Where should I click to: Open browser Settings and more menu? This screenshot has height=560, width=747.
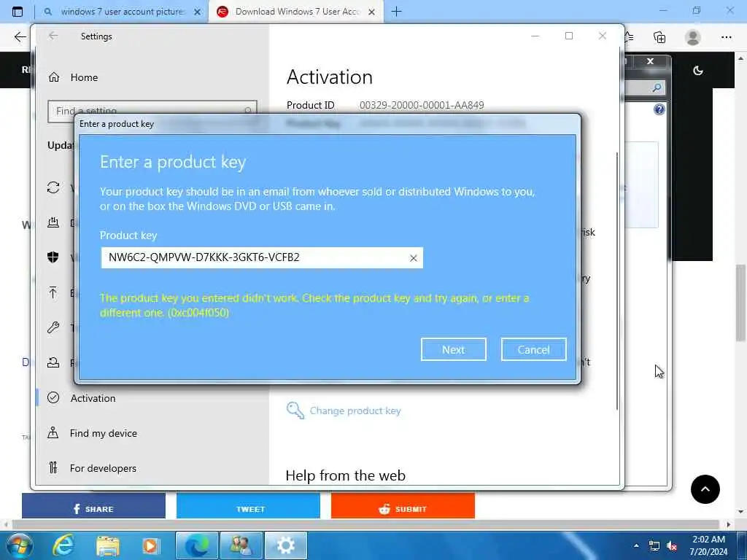[726, 37]
